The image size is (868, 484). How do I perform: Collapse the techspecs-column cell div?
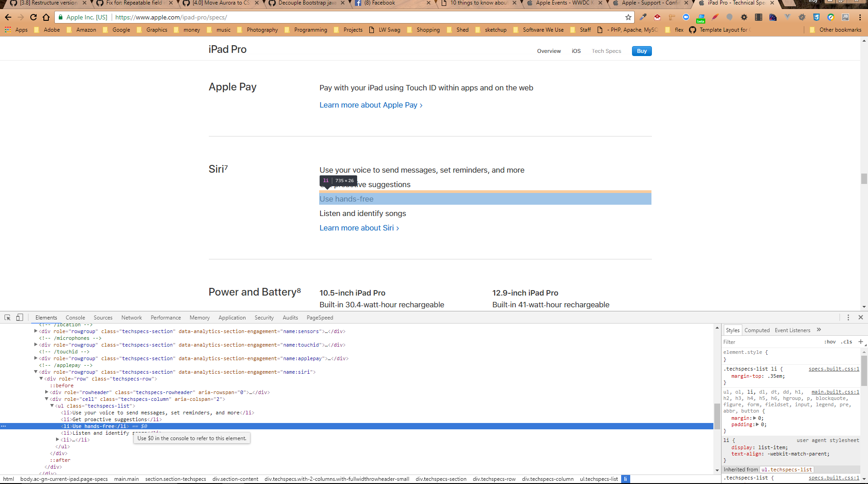pyautogui.click(x=47, y=399)
